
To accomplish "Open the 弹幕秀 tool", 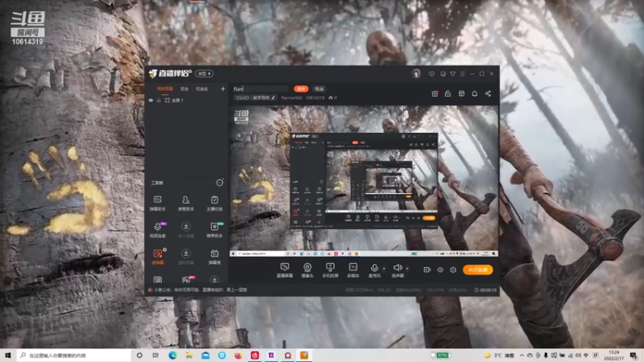I will [x=214, y=257].
